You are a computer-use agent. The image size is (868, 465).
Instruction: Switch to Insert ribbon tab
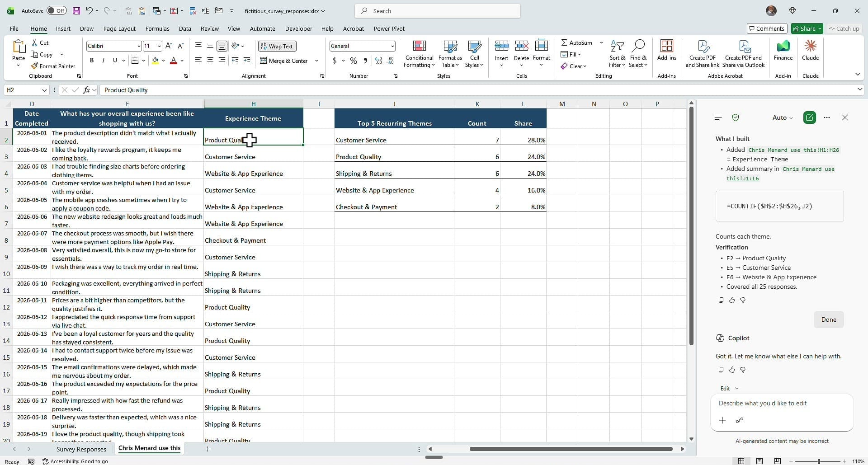[63, 28]
